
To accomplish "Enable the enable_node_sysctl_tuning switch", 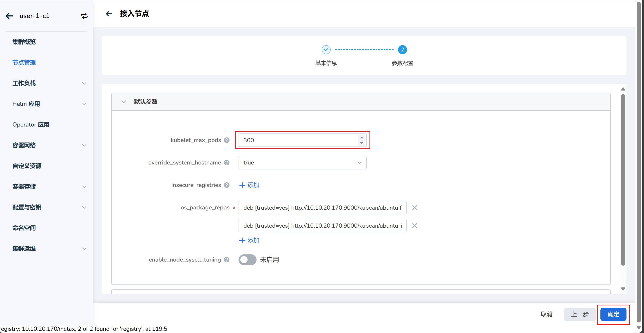I will coord(247,260).
